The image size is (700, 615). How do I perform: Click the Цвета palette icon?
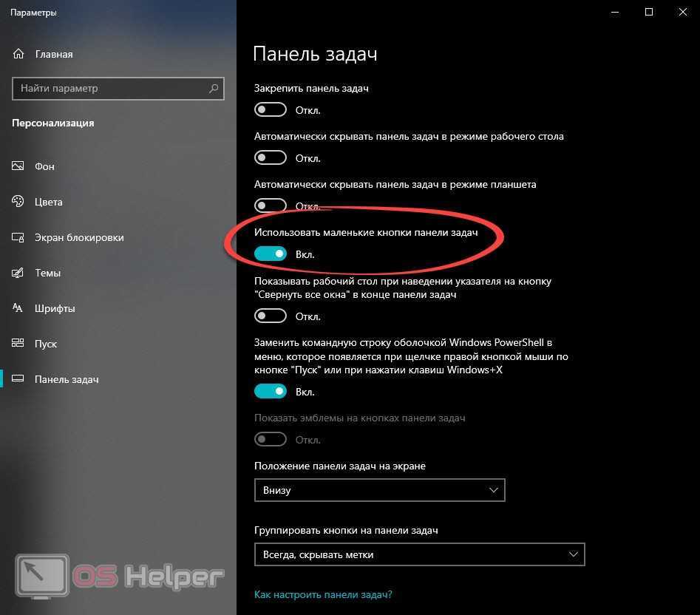(18, 201)
